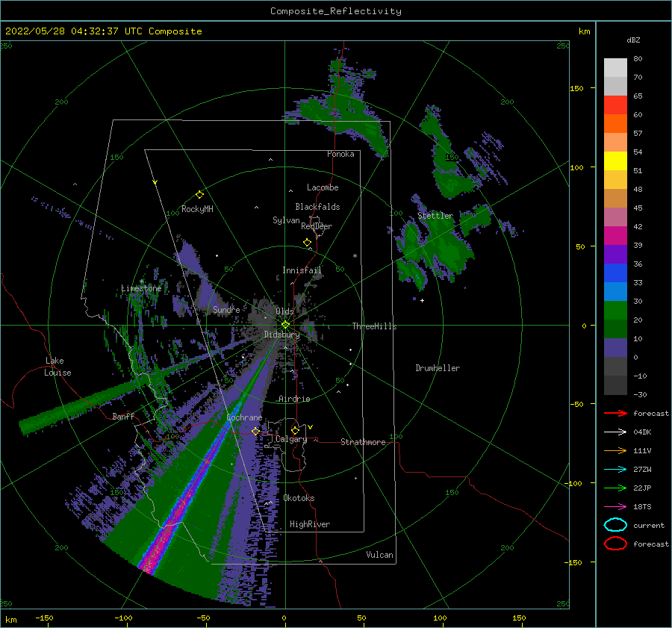Screen dimensions: 672x628
Task: Click the Okotoks city label
Action: (299, 498)
